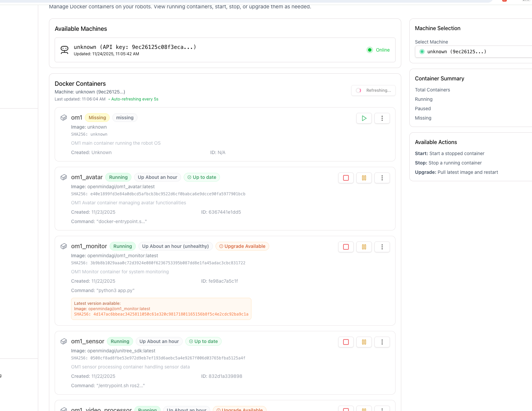Stop the om1_monitor container
This screenshot has height=411, width=532.
point(346,247)
